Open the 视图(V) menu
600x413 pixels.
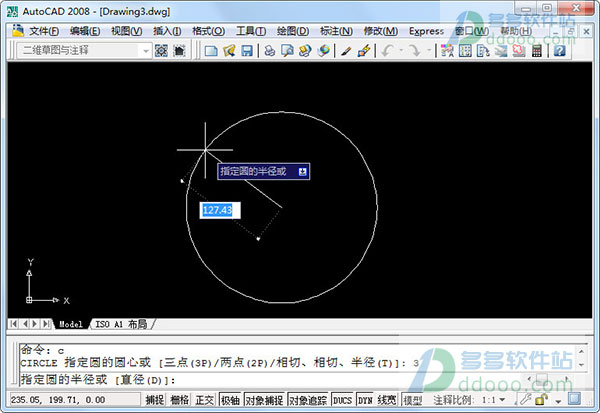click(127, 31)
